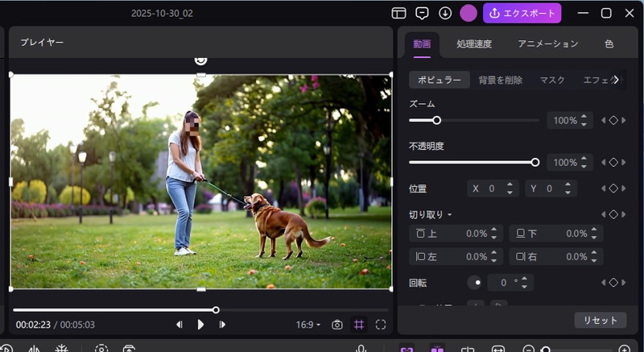Play the video preview
644x352 pixels.
click(200, 325)
